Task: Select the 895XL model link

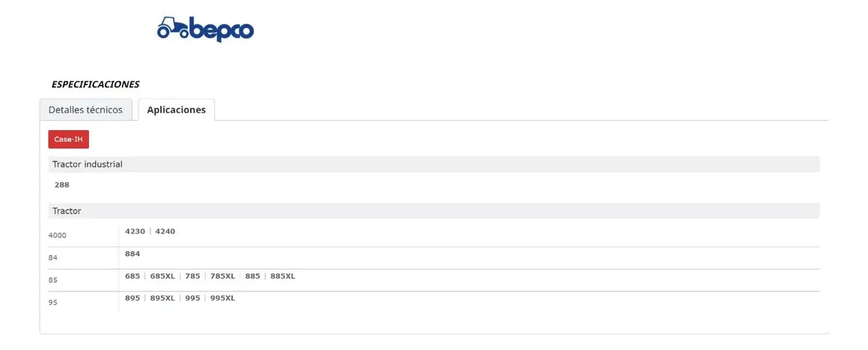Action: (x=162, y=298)
